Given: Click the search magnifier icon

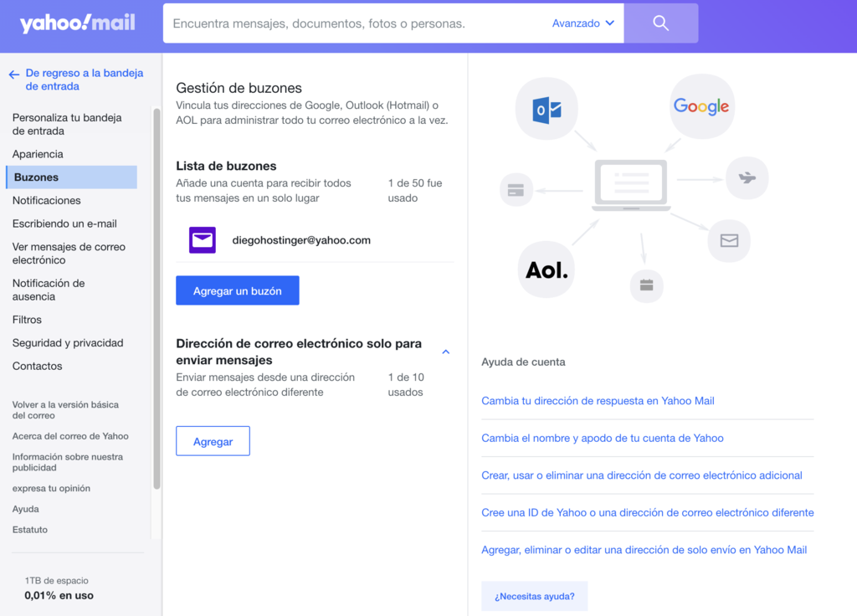Looking at the screenshot, I should (x=659, y=23).
